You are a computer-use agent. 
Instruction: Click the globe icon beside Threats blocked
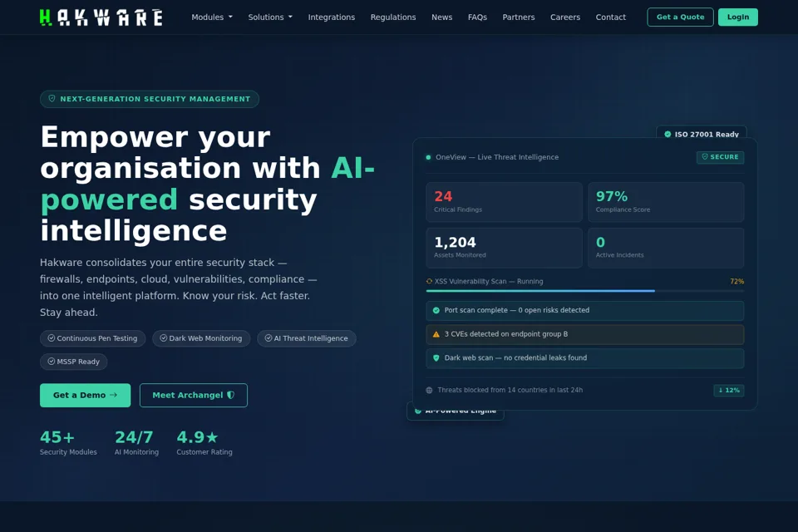pos(429,390)
